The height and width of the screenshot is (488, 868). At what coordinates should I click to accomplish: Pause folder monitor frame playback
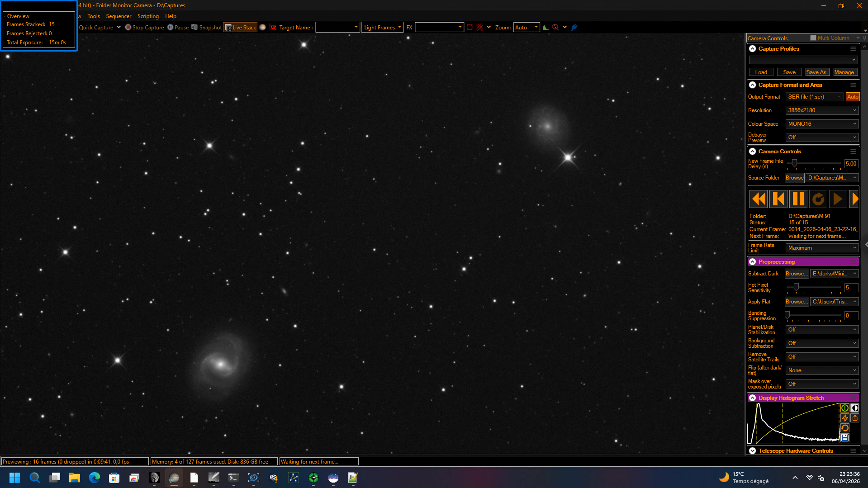tap(798, 199)
